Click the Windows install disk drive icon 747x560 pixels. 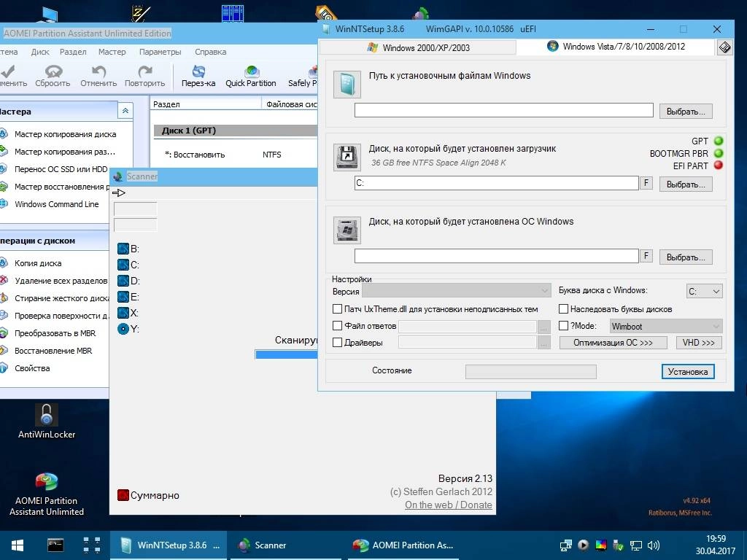coord(347,230)
